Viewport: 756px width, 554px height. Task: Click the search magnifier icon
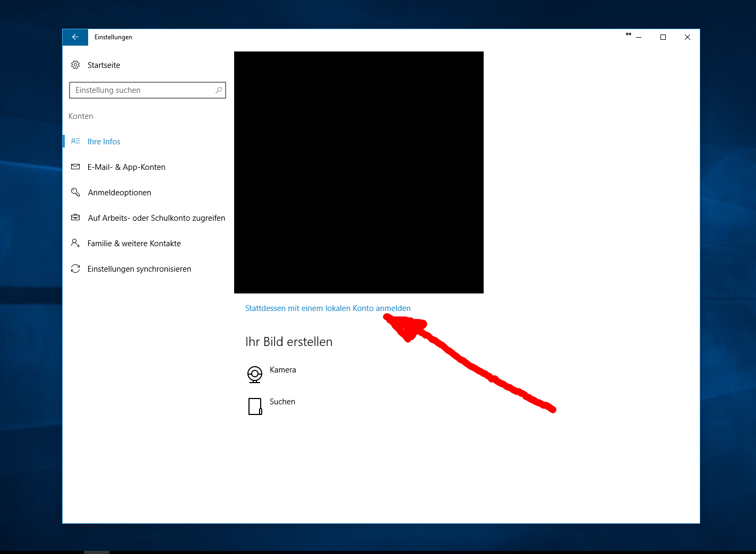(218, 90)
